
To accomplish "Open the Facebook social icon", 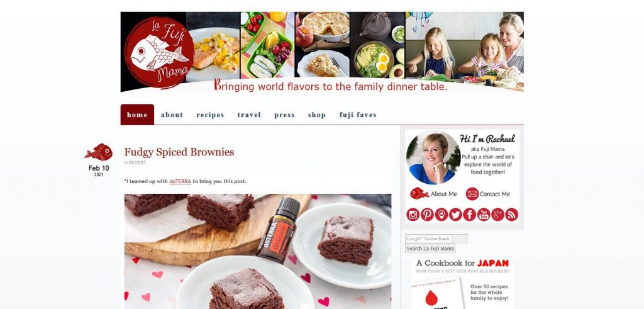I will (x=469, y=215).
